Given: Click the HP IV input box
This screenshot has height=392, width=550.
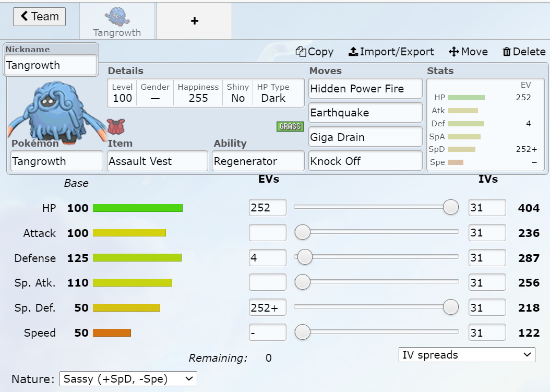Looking at the screenshot, I should click(487, 207).
